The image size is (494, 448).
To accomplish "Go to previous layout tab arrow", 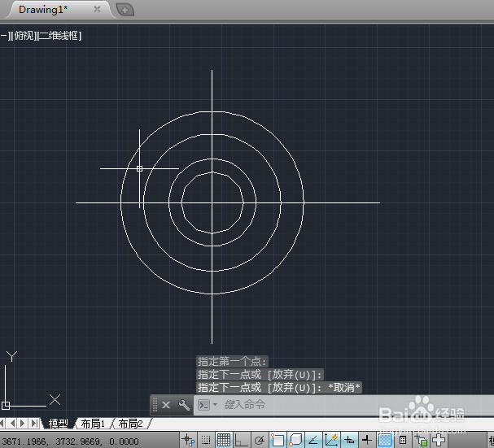I will coord(12,424).
